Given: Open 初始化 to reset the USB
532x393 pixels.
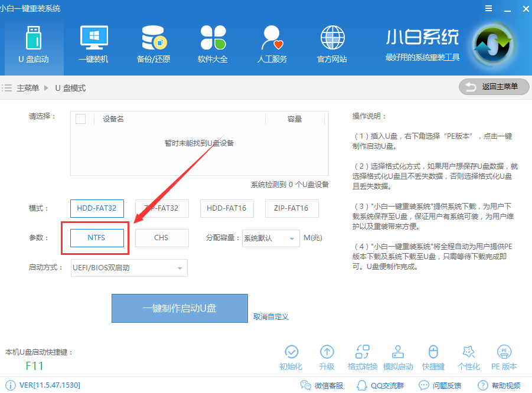Looking at the screenshot, I should click(x=291, y=357).
